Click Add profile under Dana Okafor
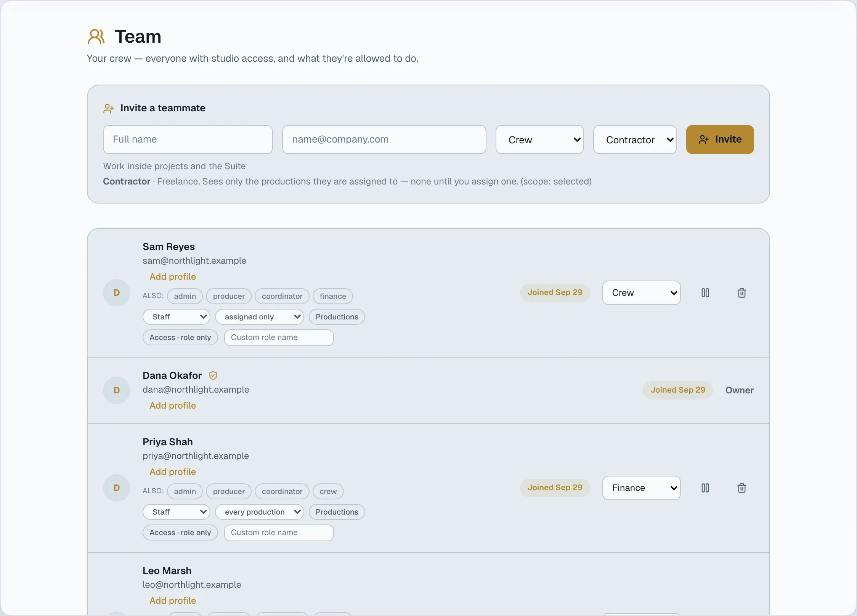 click(x=173, y=406)
